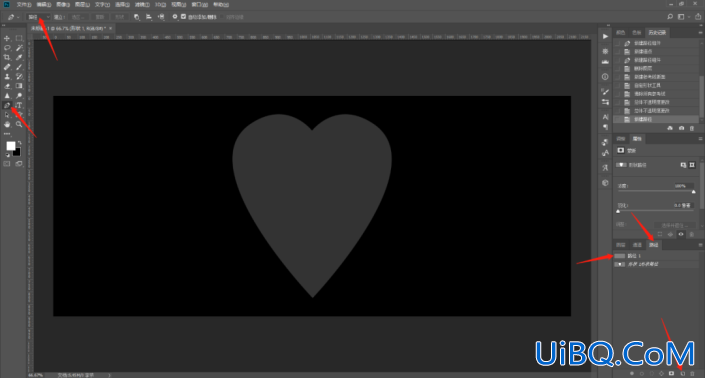This screenshot has height=378, width=705.
Task: Open the 图层 menu
Action: tap(82, 4)
